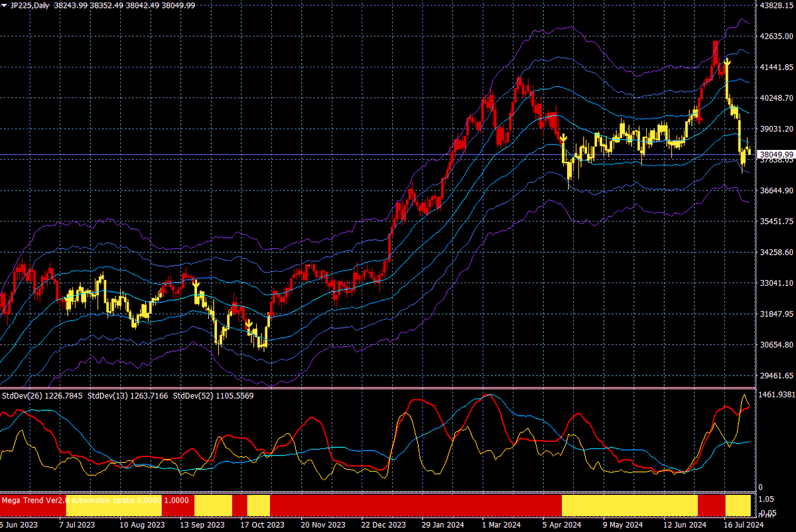
Task: Click the OHLC high value 38352.49
Action: [105, 5]
